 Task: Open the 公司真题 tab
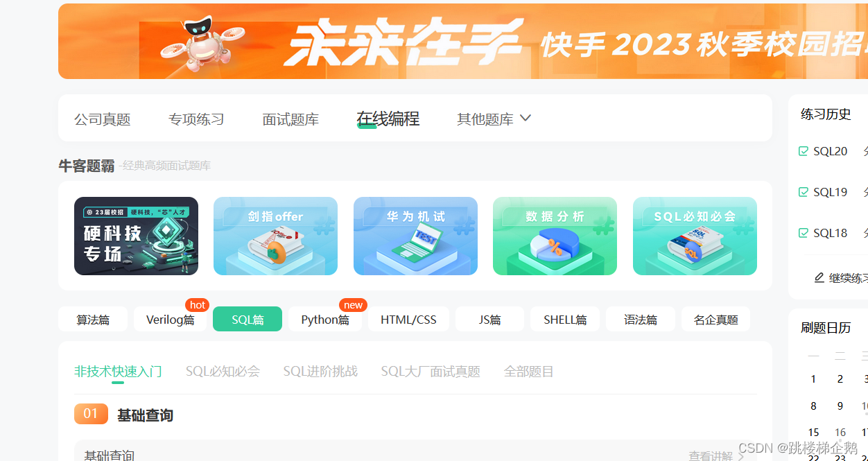pos(103,119)
